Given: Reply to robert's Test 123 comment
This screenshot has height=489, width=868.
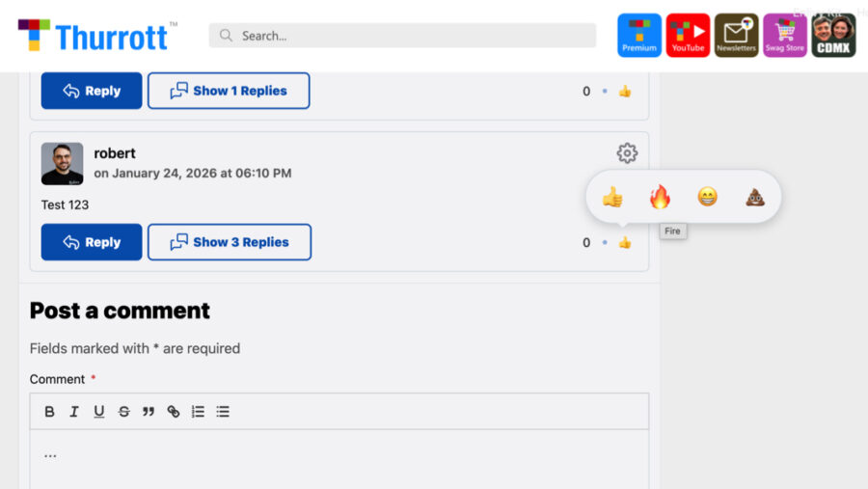Looking at the screenshot, I should (x=92, y=242).
